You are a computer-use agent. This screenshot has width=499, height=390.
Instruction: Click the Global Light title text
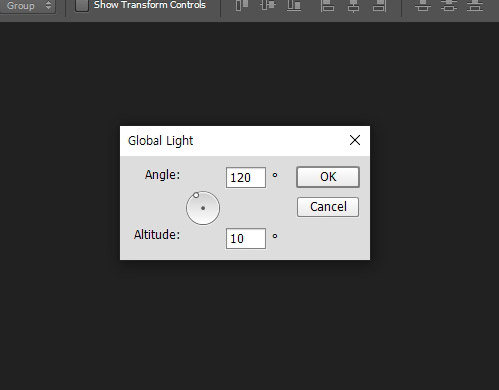[x=160, y=141]
